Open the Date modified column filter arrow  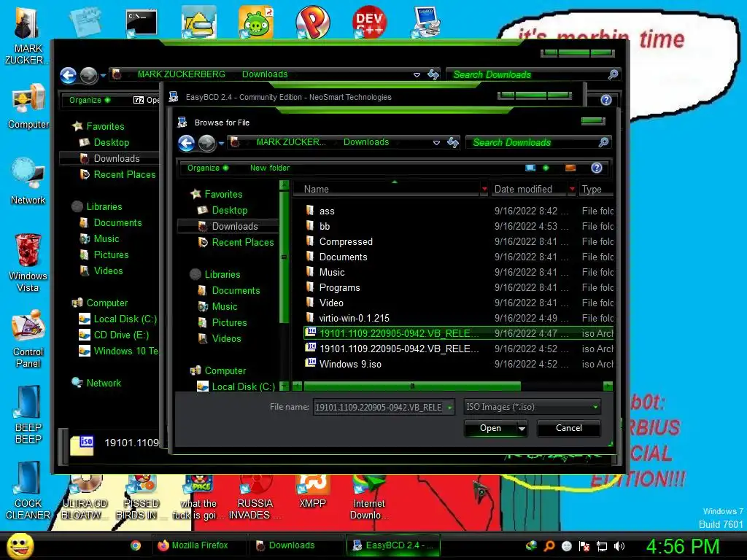point(572,189)
